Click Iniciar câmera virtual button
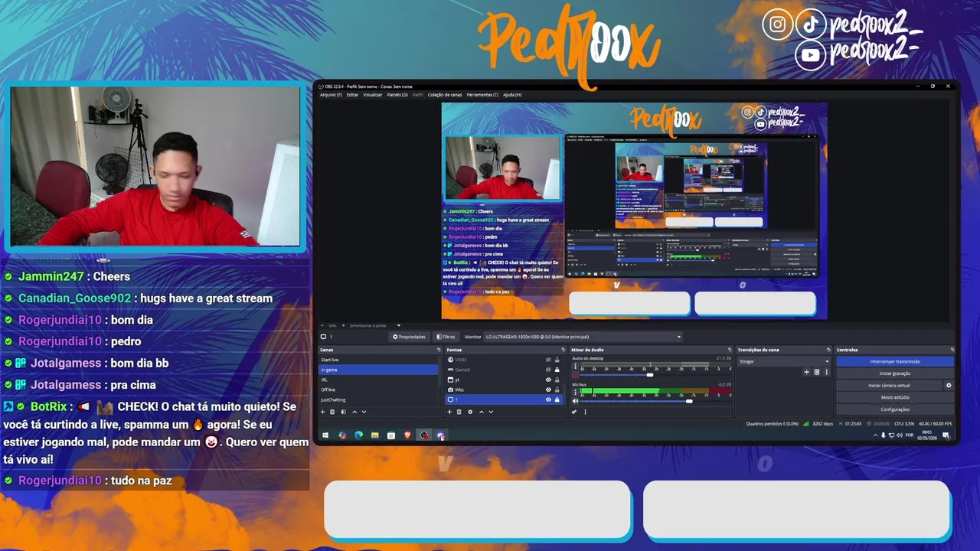Screen dimensions: 980x551 [889, 386]
